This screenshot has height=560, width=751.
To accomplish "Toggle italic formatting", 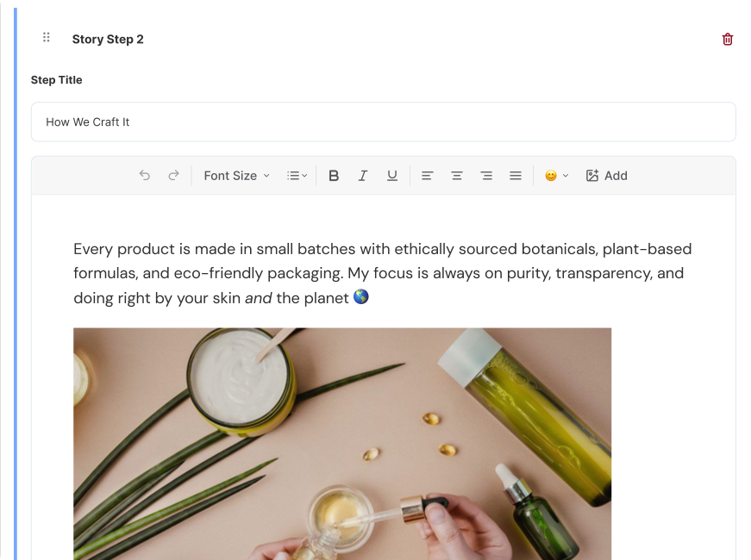I will pos(363,176).
